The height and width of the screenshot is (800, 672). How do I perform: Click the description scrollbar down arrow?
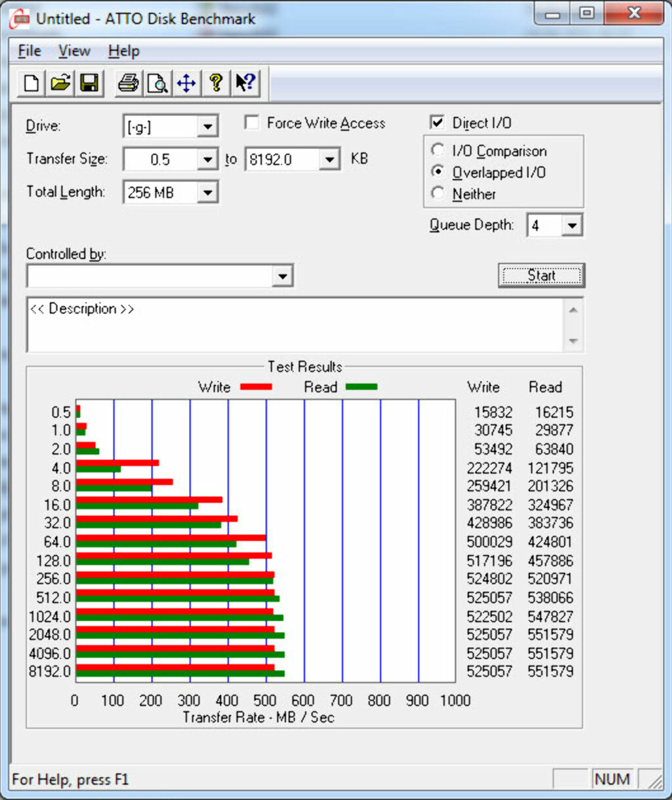pos(574,341)
